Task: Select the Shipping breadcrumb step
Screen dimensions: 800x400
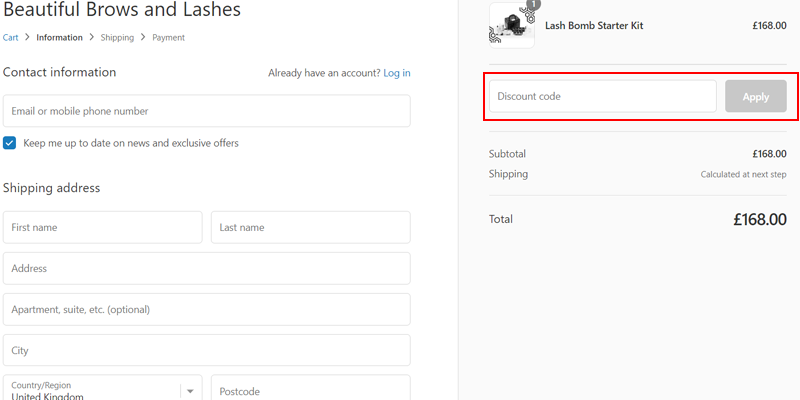Action: 117,38
